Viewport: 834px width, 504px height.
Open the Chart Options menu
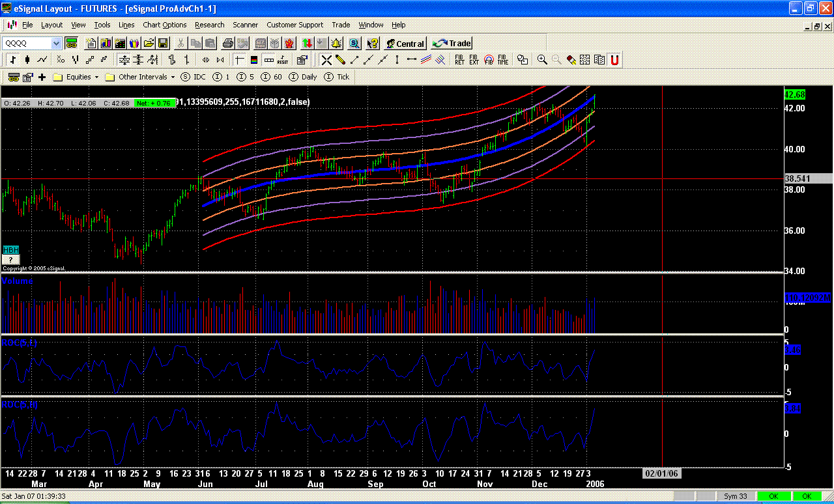pos(164,25)
